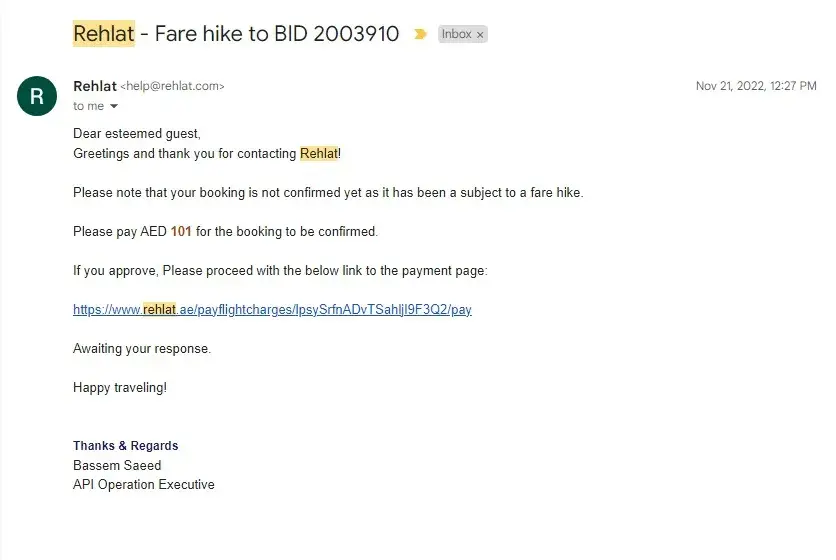
Task: Click the Inbox label chip
Action: point(457,34)
